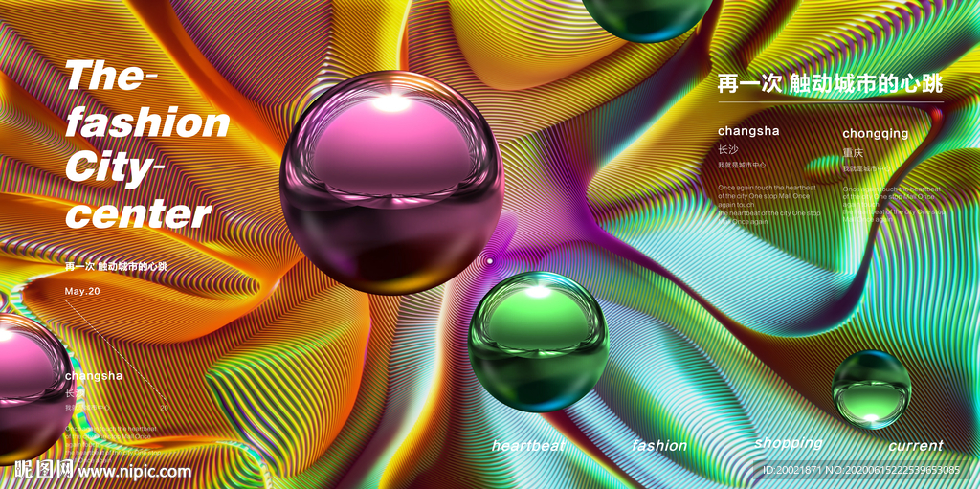Click "我就是城市中心" under the right 长沙
Screen dimensions: 980x489
point(742,166)
